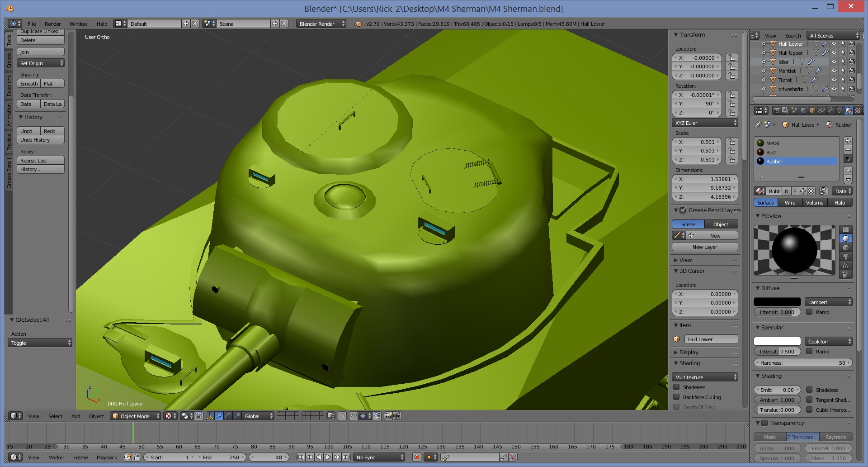Switch to the Halo material type tab
868x467 pixels.
coord(840,202)
